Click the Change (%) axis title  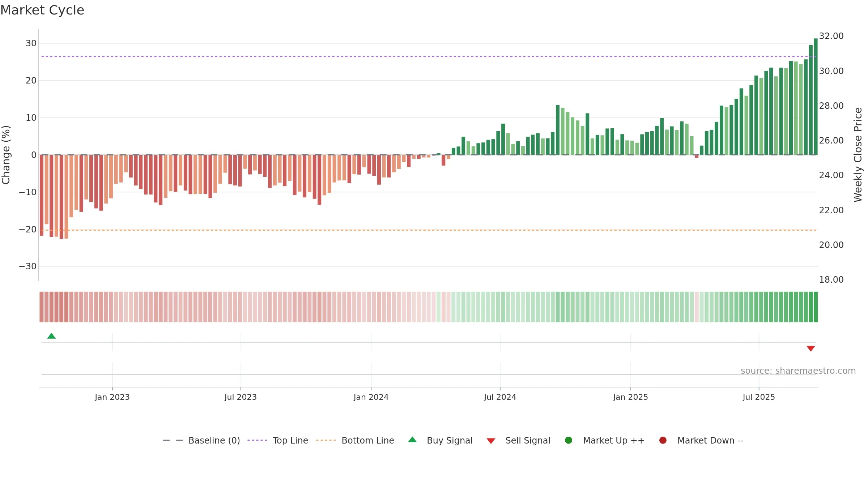6,155
